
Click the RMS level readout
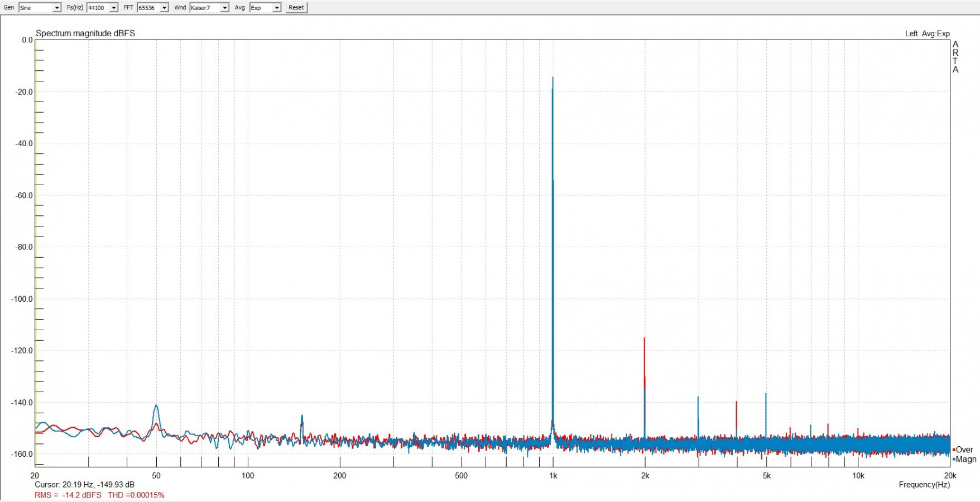68,495
